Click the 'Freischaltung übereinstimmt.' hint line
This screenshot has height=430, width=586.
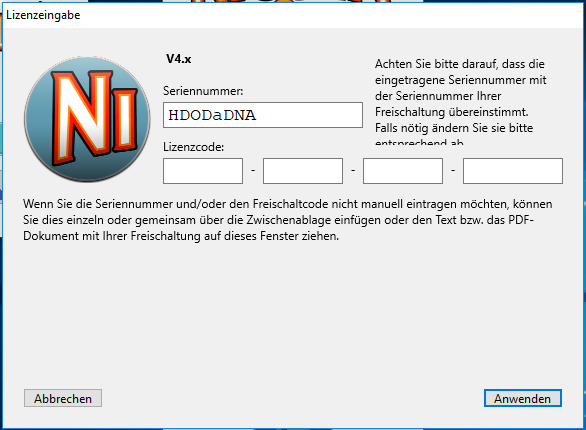[x=451, y=112]
